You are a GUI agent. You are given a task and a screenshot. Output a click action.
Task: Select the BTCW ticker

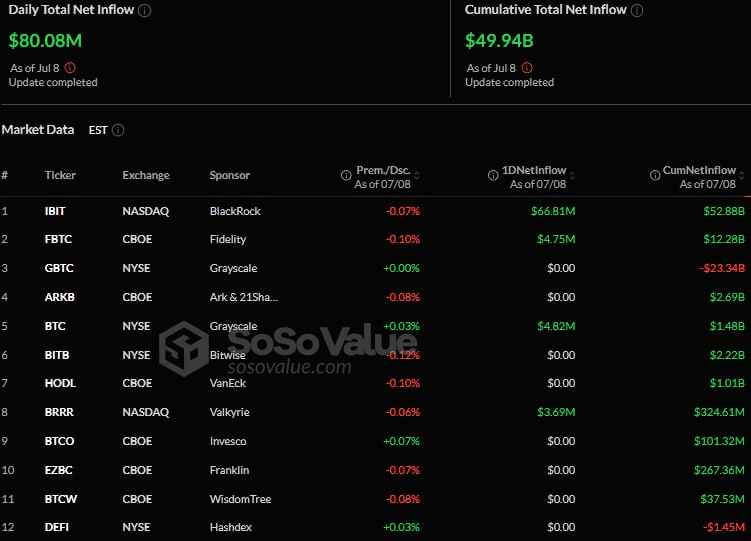(61, 499)
